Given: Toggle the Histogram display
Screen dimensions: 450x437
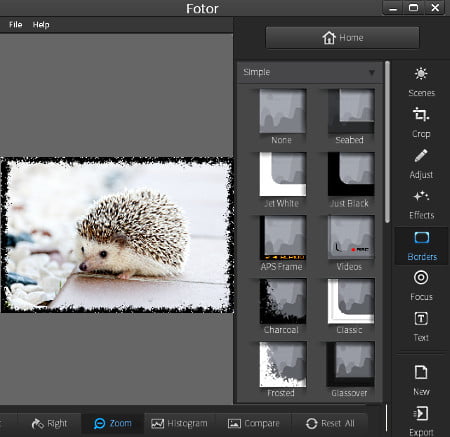Looking at the screenshot, I should click(x=179, y=423).
